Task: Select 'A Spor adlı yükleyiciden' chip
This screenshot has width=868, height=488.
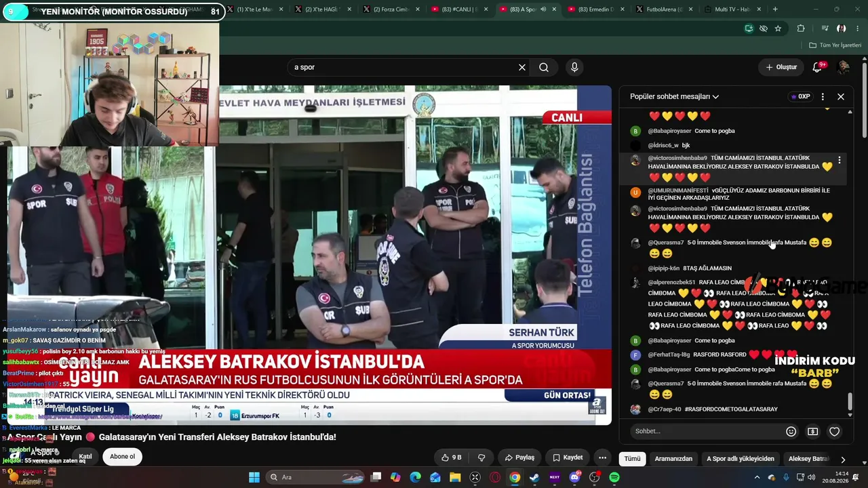Action: pos(740,459)
